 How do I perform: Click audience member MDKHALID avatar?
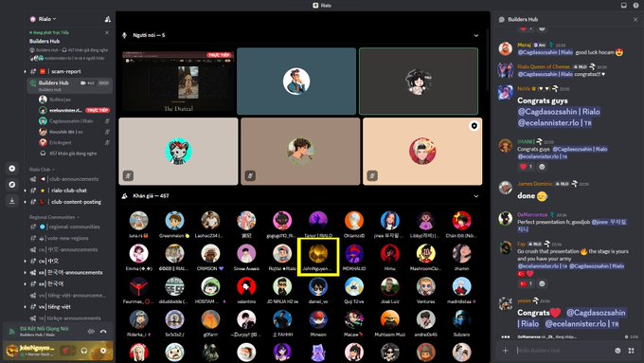(x=354, y=254)
